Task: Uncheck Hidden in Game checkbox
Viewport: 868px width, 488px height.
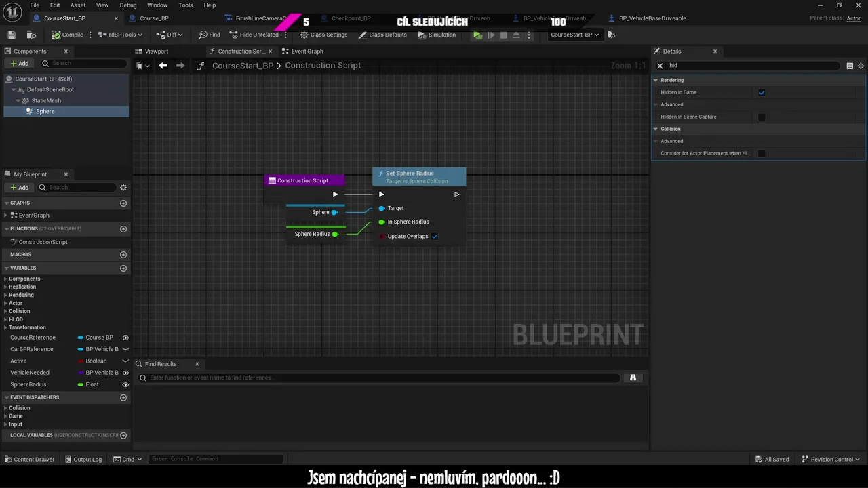Action: point(762,92)
